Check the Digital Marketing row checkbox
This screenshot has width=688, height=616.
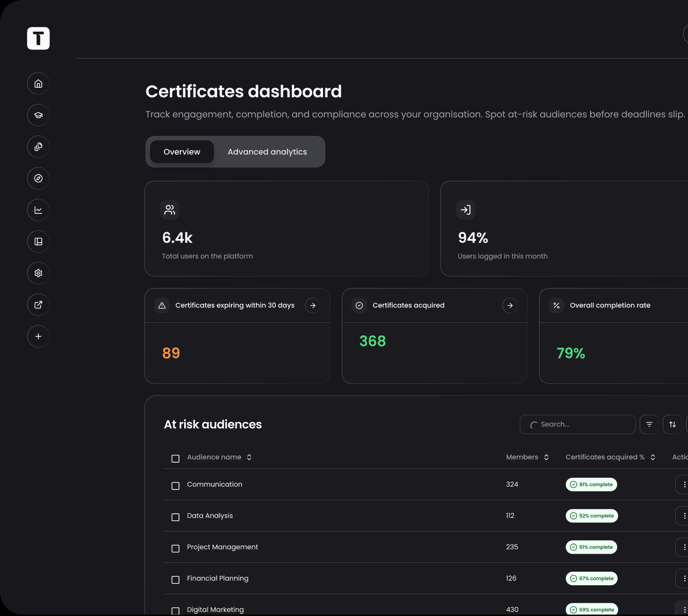(176, 611)
